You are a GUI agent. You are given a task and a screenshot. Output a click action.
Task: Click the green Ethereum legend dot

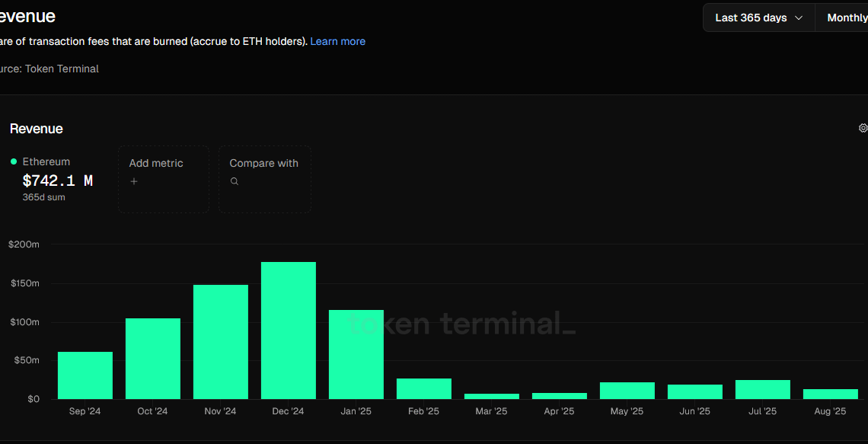(14, 161)
